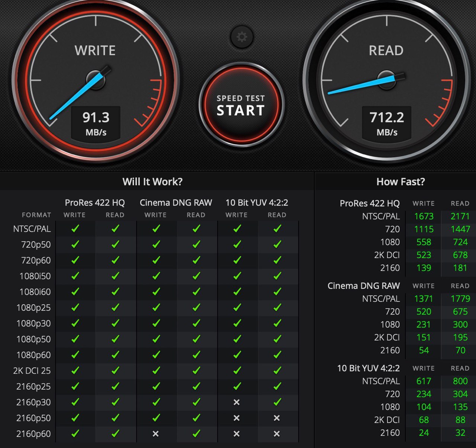
Task: Click the value 104 for YUV 1080 write
Action: 424,407
